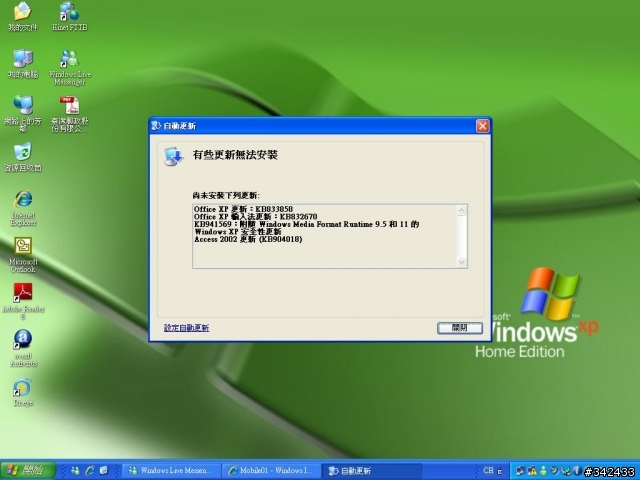Select the KB941569 Windows Media Format Runtime entry
The width and height of the screenshot is (640, 480).
[x=307, y=228]
